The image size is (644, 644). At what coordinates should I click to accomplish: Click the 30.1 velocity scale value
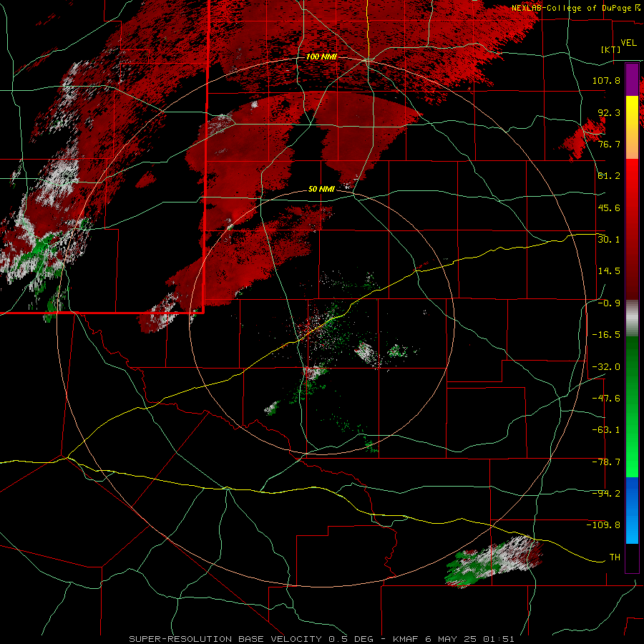[x=609, y=240]
